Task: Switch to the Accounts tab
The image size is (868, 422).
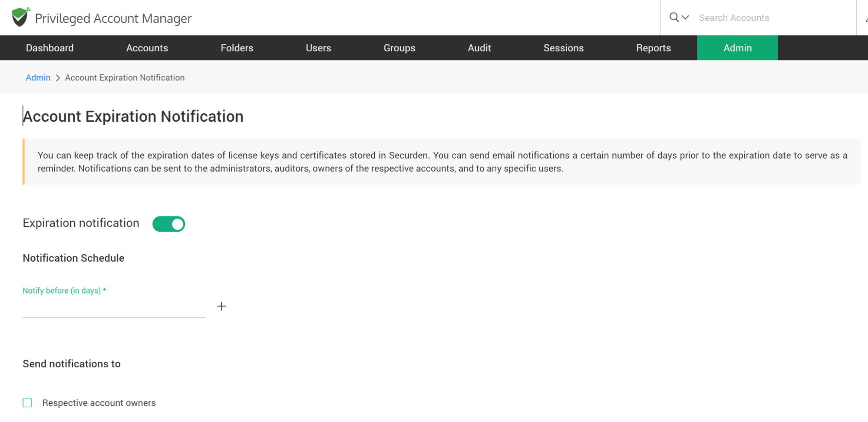Action: tap(147, 48)
